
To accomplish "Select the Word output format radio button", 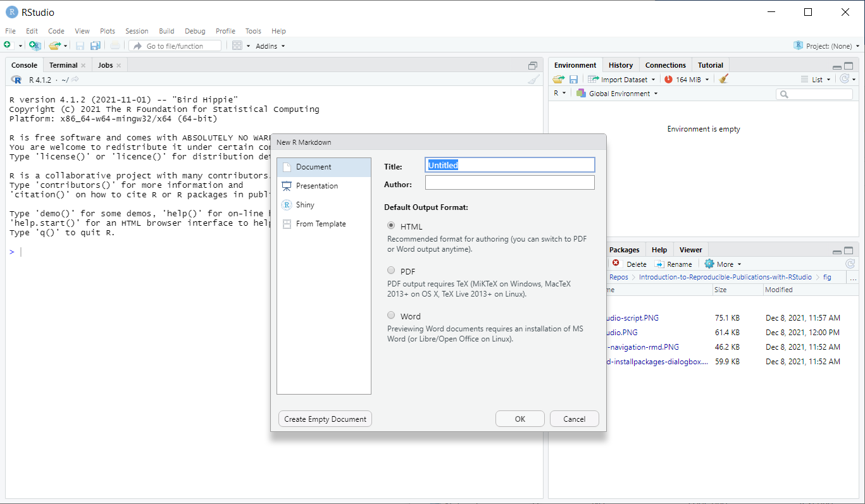I will pyautogui.click(x=391, y=316).
